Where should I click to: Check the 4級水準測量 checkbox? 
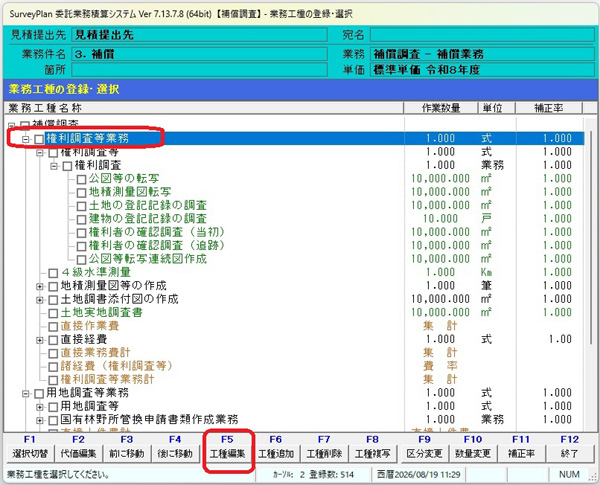point(53,273)
